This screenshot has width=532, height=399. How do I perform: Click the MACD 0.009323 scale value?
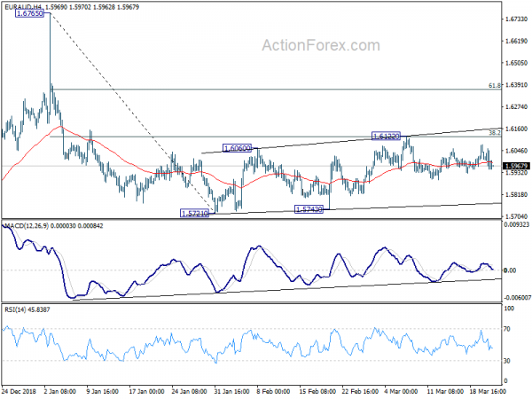coord(516,225)
